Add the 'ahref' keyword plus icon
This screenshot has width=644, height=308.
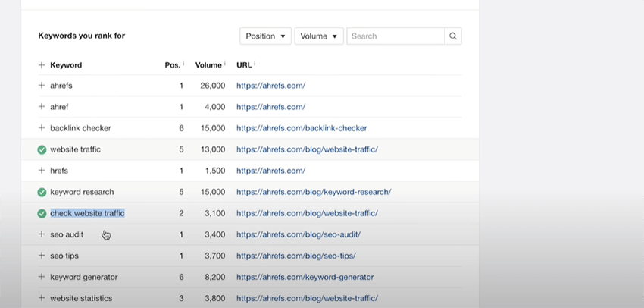pos(41,107)
